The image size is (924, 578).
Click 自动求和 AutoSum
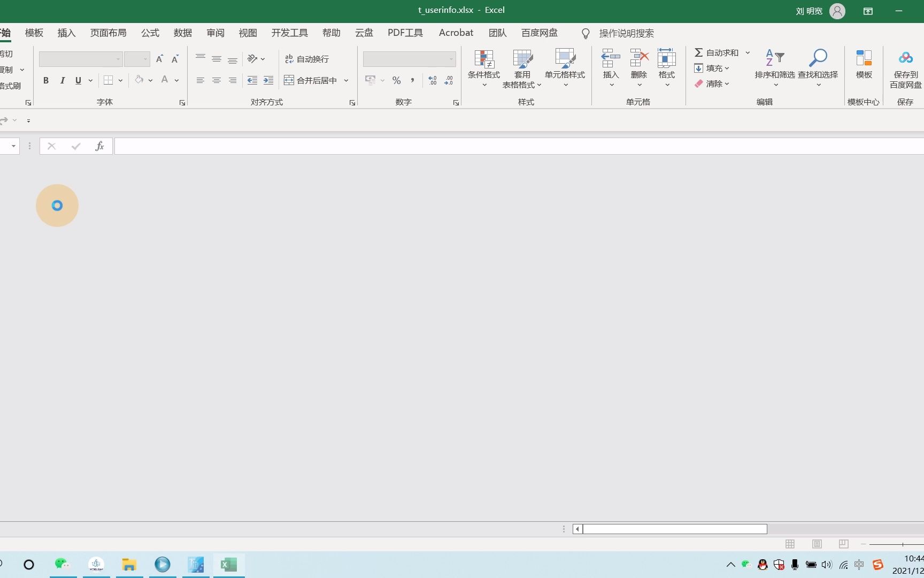coord(717,52)
